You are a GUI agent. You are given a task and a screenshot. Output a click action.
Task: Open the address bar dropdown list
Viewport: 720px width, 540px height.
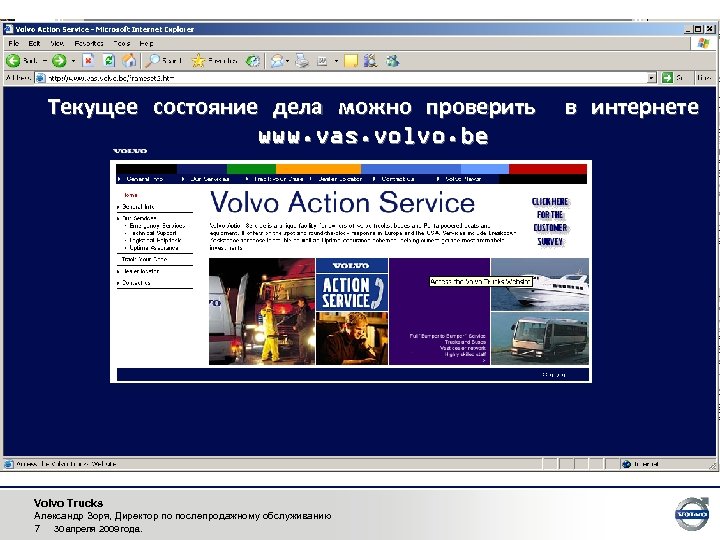[652, 78]
